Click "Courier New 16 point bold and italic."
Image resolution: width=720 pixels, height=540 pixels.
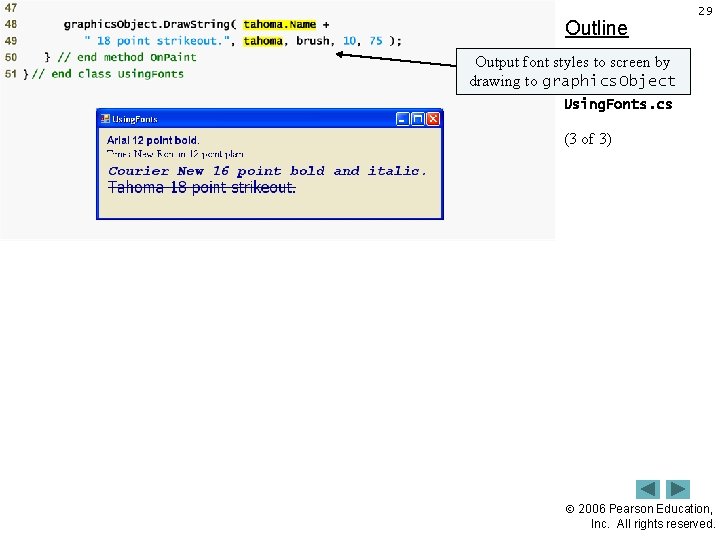[x=267, y=171]
